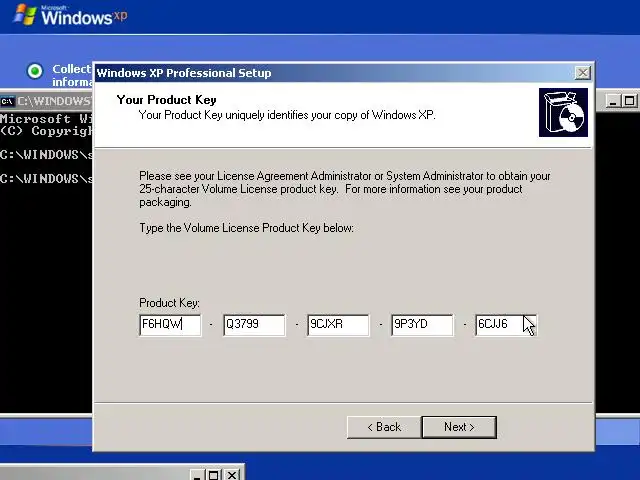Click the 'Product Key:' label
The width and height of the screenshot is (640, 480).
pos(169,303)
